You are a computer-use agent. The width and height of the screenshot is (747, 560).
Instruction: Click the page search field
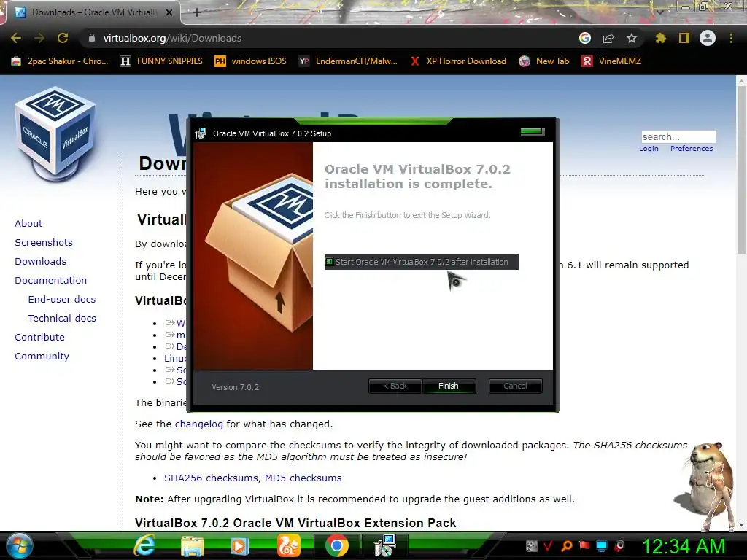pos(678,136)
